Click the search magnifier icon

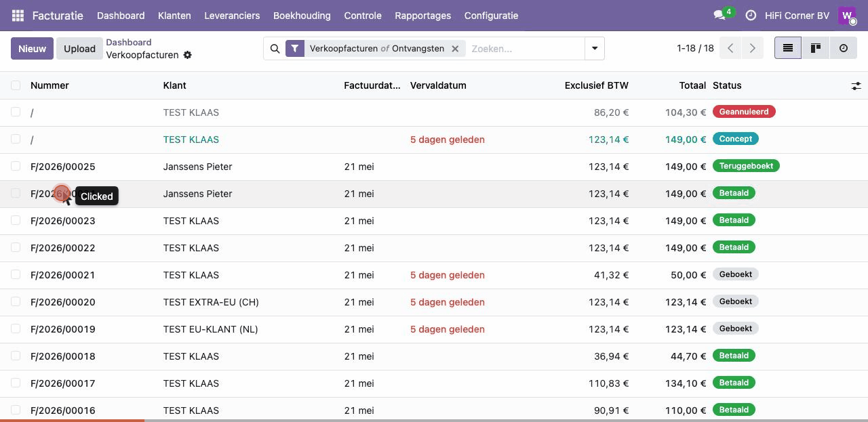click(275, 49)
